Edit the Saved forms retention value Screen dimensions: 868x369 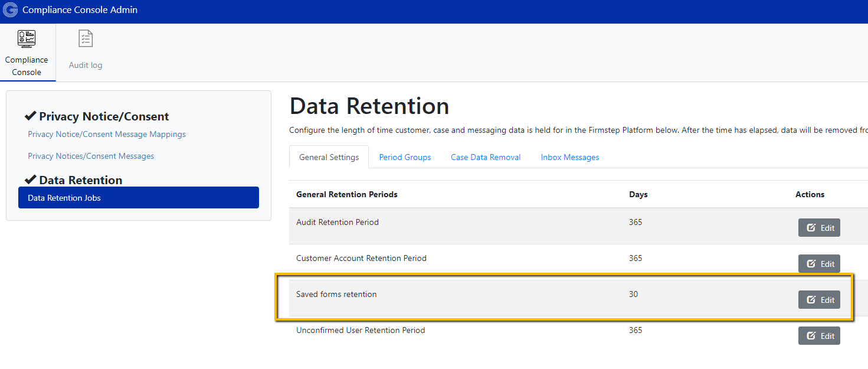pyautogui.click(x=819, y=299)
